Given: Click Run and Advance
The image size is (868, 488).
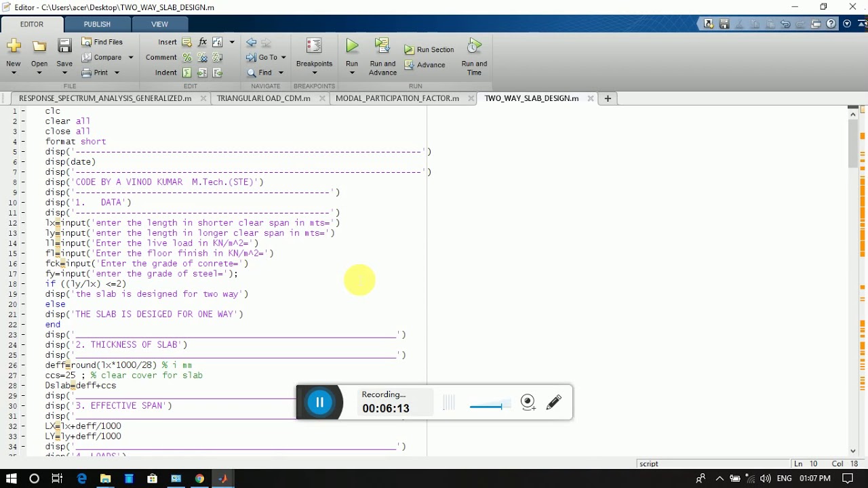Looking at the screenshot, I should pos(382,57).
